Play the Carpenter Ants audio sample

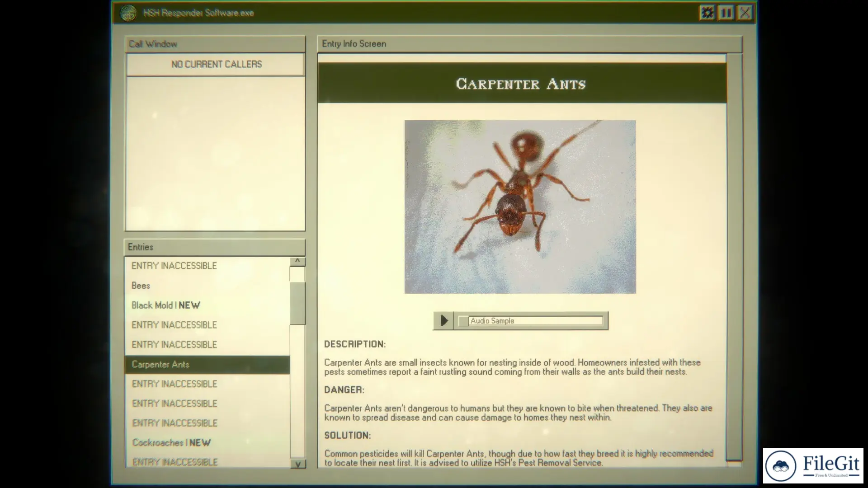click(x=443, y=321)
